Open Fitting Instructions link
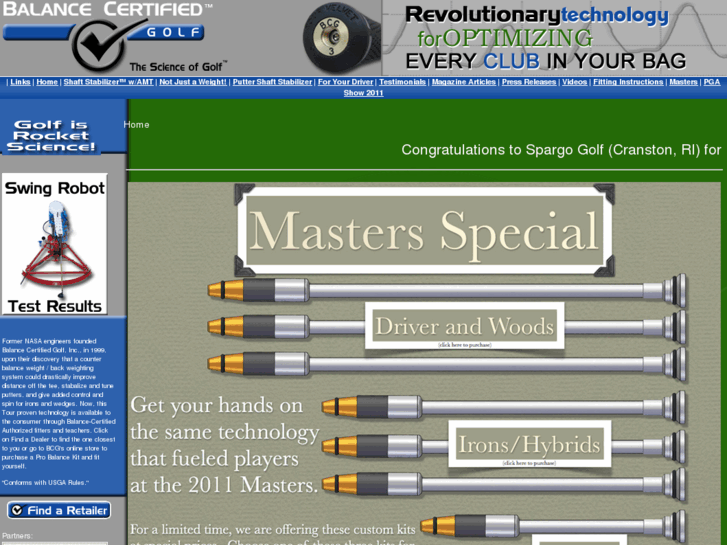This screenshot has height=545, width=727. coord(628,82)
